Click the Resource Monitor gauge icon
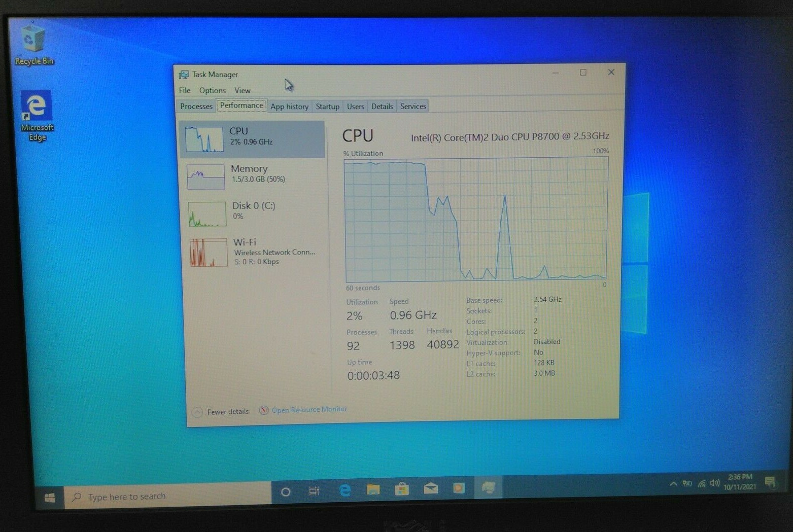Screen dimensions: 793x532 264,410
